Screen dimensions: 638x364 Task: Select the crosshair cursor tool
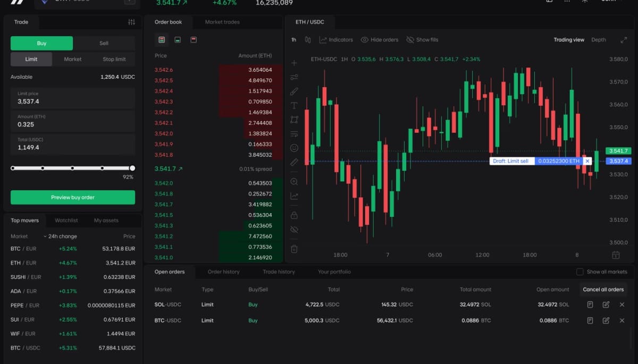pyautogui.click(x=294, y=63)
